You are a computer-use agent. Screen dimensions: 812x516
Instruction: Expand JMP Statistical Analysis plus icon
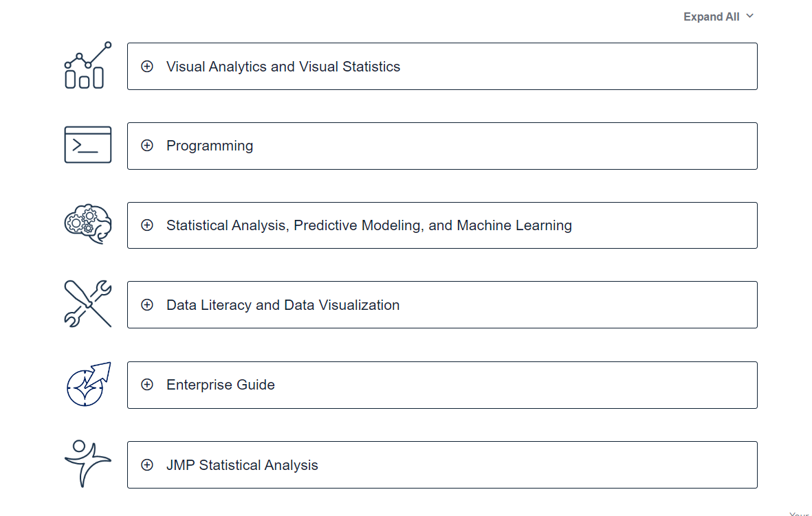(x=147, y=465)
